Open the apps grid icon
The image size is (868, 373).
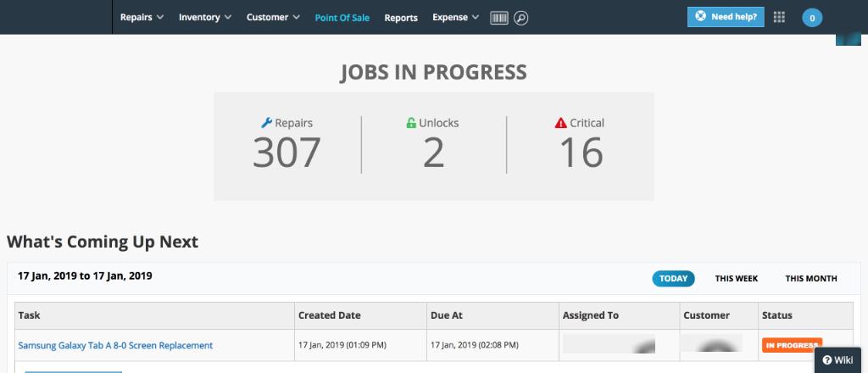779,17
